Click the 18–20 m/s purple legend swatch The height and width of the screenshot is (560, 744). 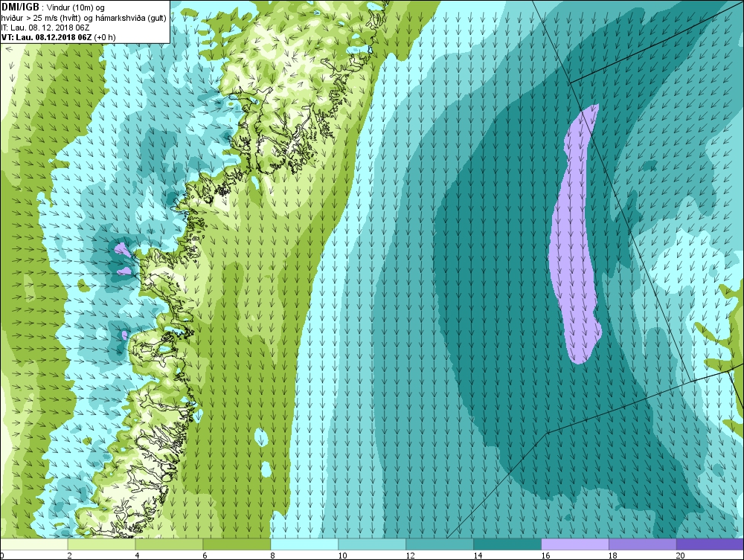pos(643,544)
